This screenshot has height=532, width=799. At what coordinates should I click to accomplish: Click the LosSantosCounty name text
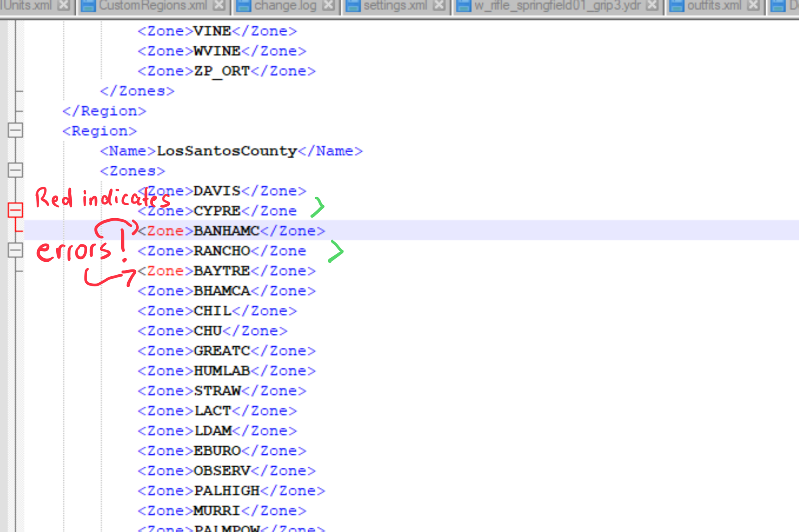227,151
